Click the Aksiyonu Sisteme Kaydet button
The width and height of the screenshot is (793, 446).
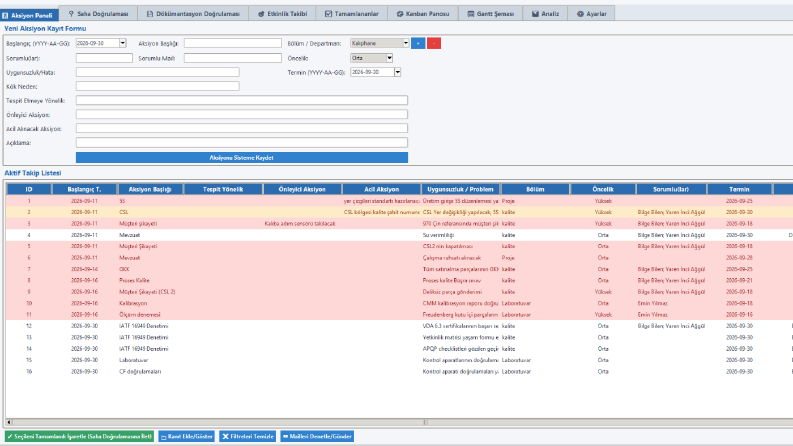pos(242,158)
